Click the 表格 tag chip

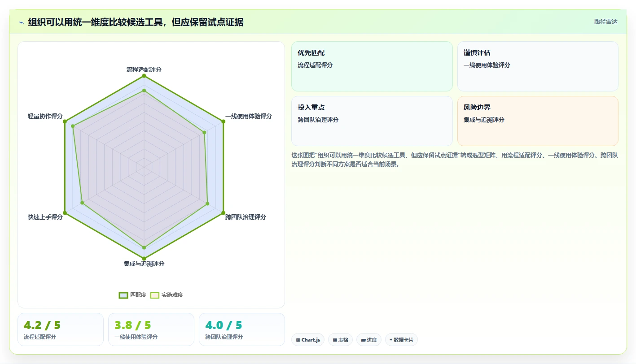[341, 340]
